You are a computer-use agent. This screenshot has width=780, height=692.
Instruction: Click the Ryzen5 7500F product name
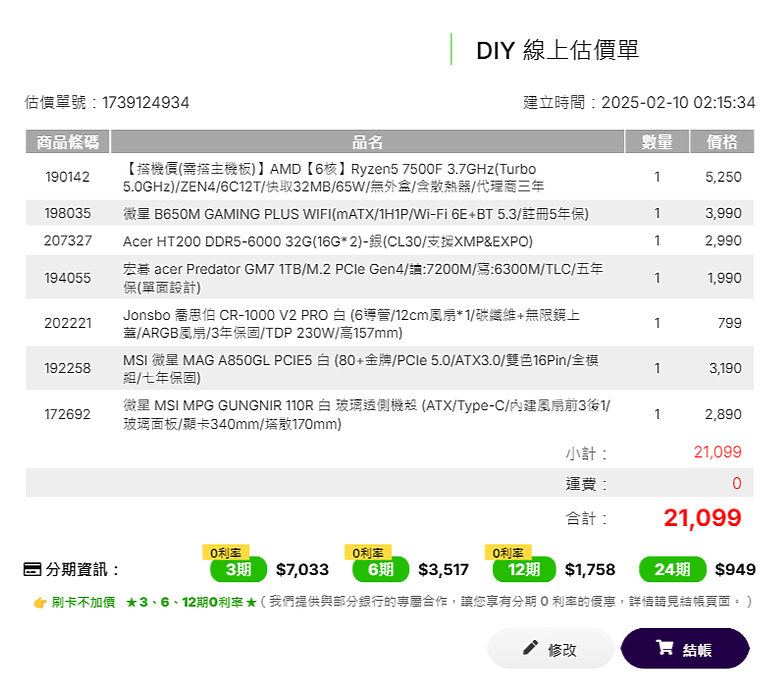pos(333,178)
